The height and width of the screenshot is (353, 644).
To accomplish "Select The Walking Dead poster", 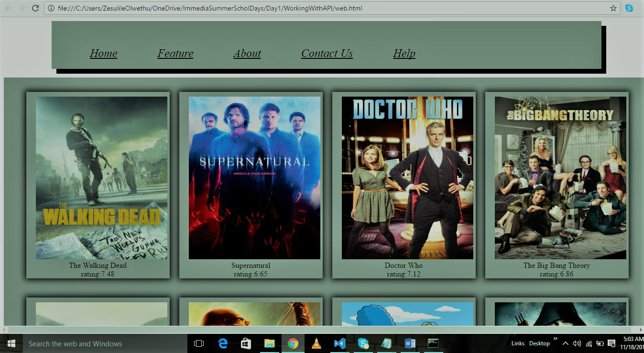I will (x=101, y=178).
